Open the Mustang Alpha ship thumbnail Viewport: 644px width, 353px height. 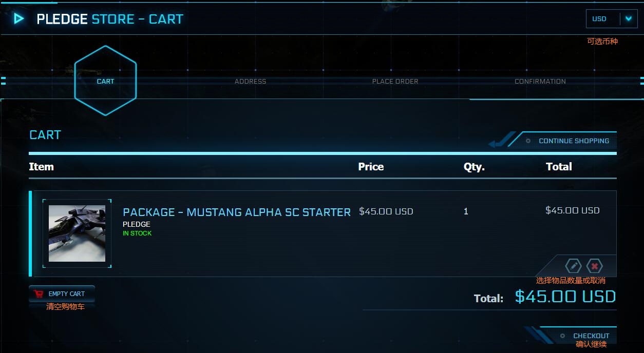[x=77, y=233]
